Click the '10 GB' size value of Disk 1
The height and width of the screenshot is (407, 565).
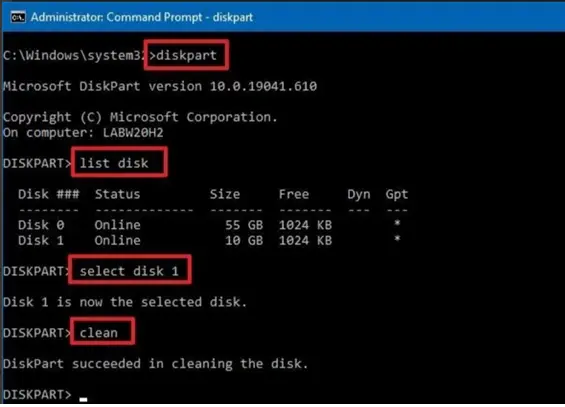[x=244, y=240]
